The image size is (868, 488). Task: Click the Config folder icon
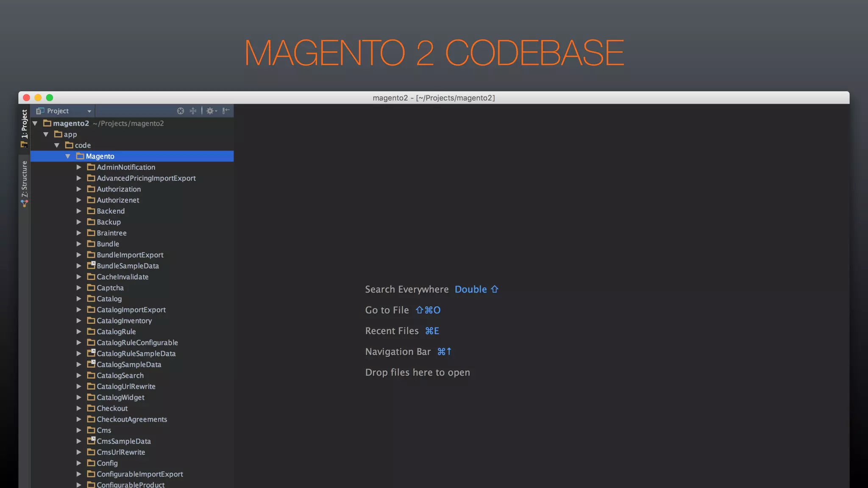(91, 463)
